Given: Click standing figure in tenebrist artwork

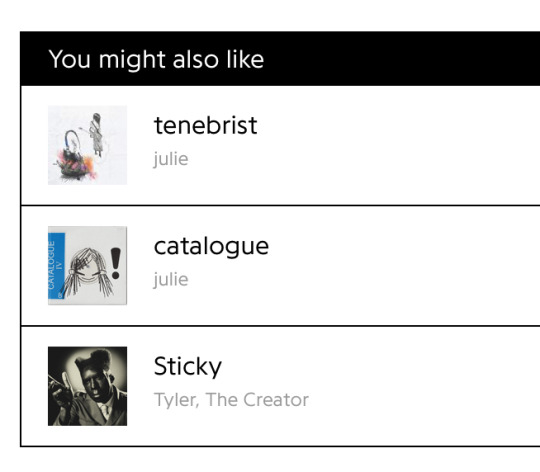Looking at the screenshot, I should (96, 135).
